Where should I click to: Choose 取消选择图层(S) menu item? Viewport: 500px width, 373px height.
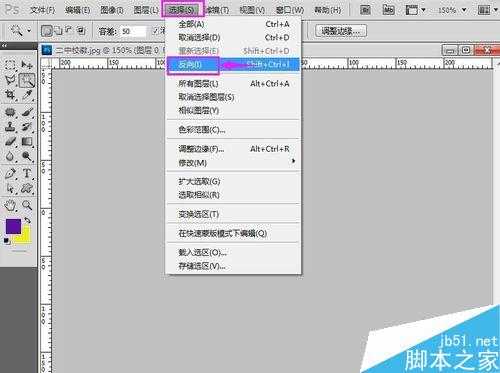(233, 97)
